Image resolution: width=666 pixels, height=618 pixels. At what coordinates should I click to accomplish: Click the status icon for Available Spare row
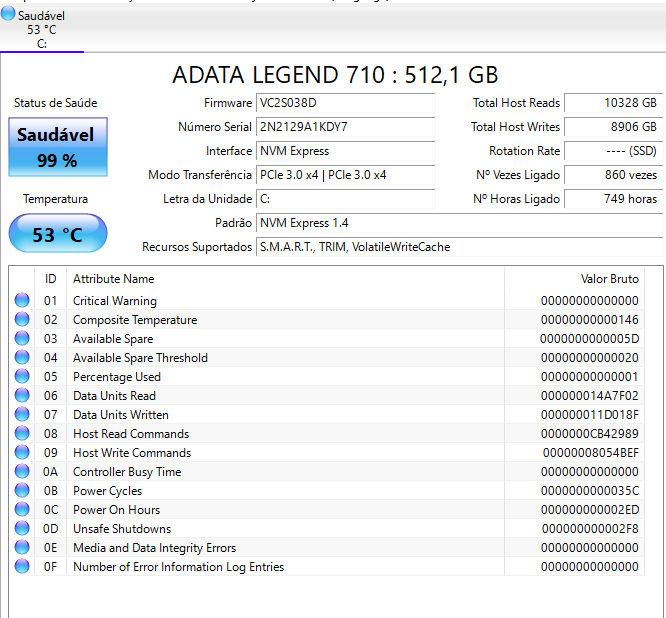(x=22, y=339)
